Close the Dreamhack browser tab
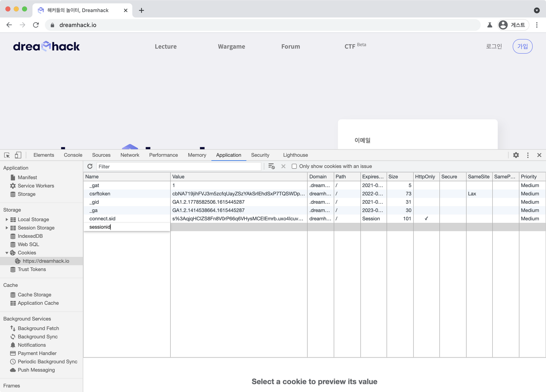The width and height of the screenshot is (546, 392). tap(125, 10)
